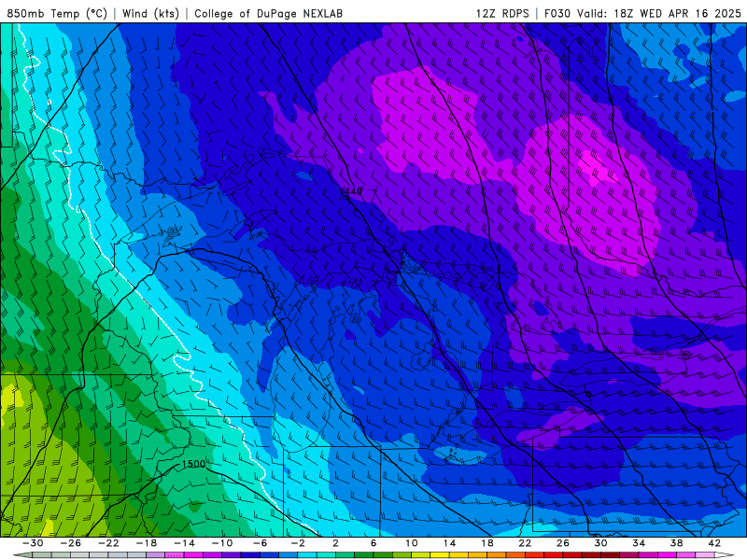This screenshot has height=560, width=747.
Task: Click the 42 colorbar tick label
Action: pyautogui.click(x=714, y=543)
